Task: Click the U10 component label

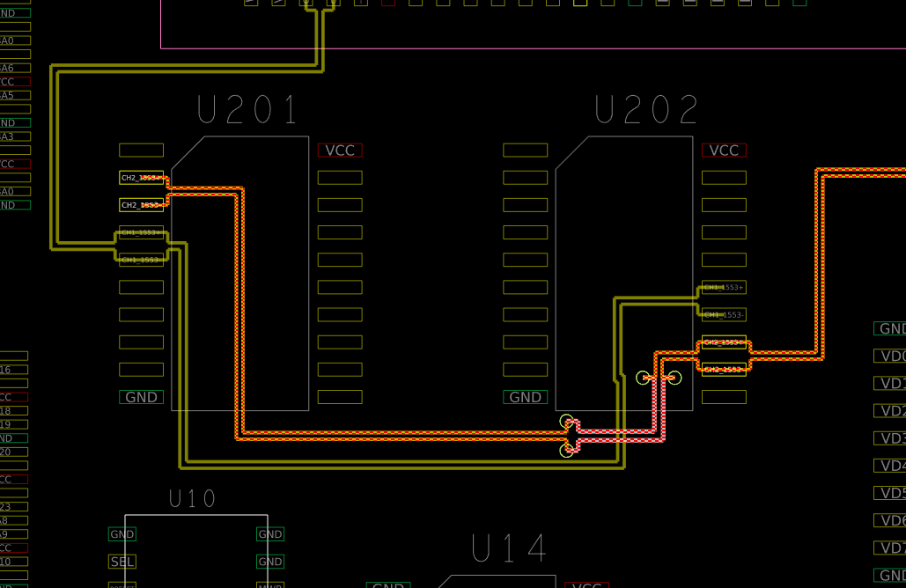Action: (x=192, y=499)
